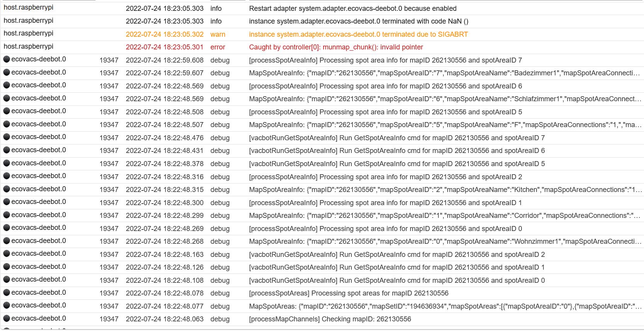Click adapter icon in the 18:22:48.508 log row
The height and width of the screenshot is (333, 644).
[7, 111]
